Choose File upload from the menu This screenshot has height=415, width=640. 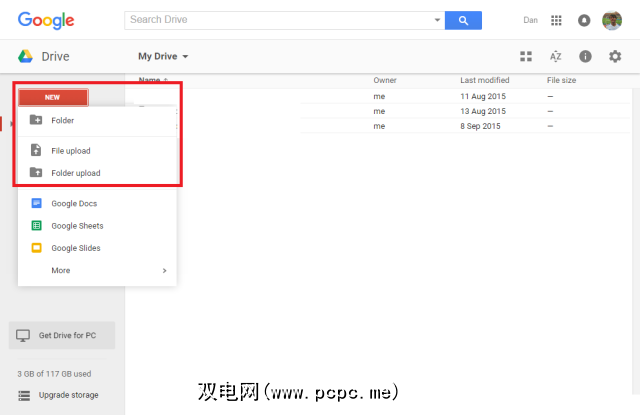(x=97, y=151)
